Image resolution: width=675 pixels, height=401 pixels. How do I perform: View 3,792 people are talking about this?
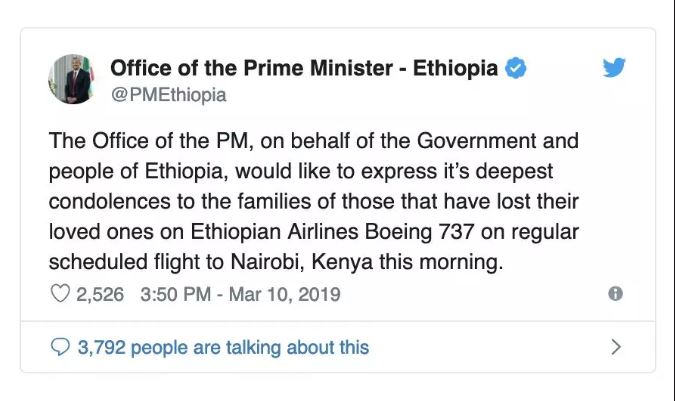(x=222, y=348)
